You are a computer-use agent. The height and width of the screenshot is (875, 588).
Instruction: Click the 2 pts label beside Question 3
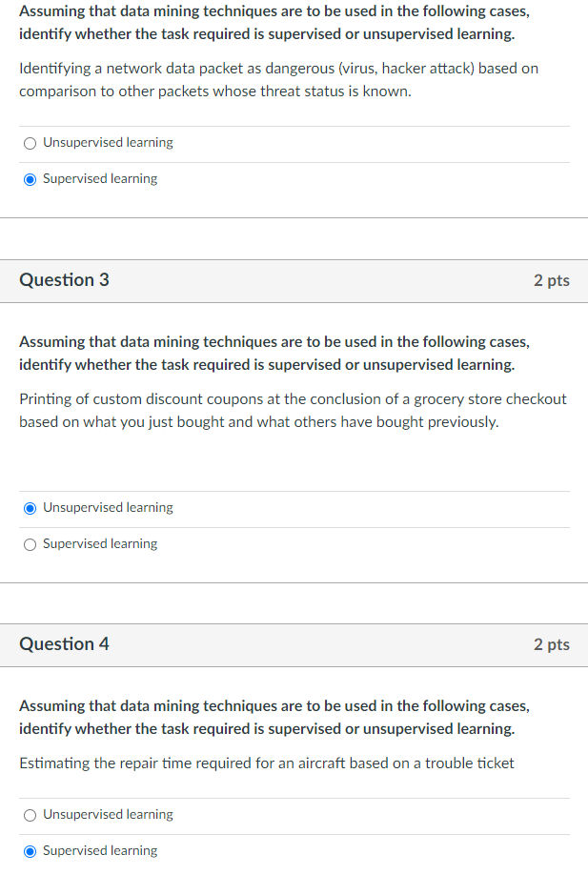coord(553,280)
